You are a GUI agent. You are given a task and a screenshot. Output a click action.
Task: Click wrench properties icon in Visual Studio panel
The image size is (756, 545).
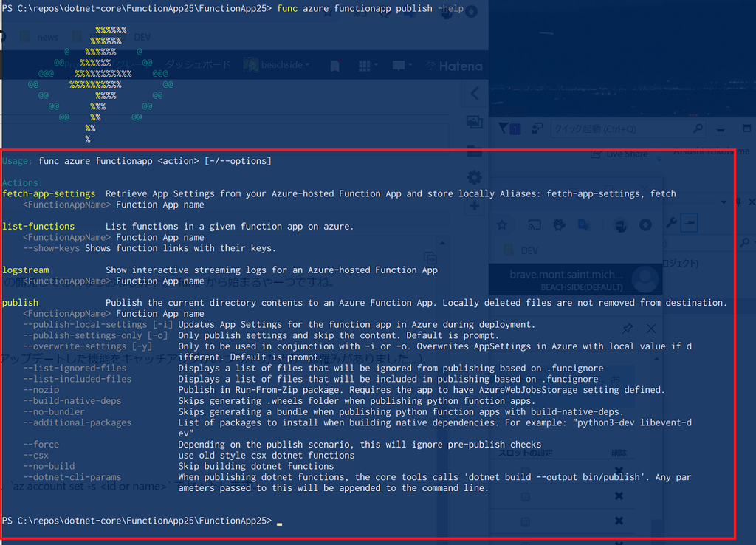point(670,223)
